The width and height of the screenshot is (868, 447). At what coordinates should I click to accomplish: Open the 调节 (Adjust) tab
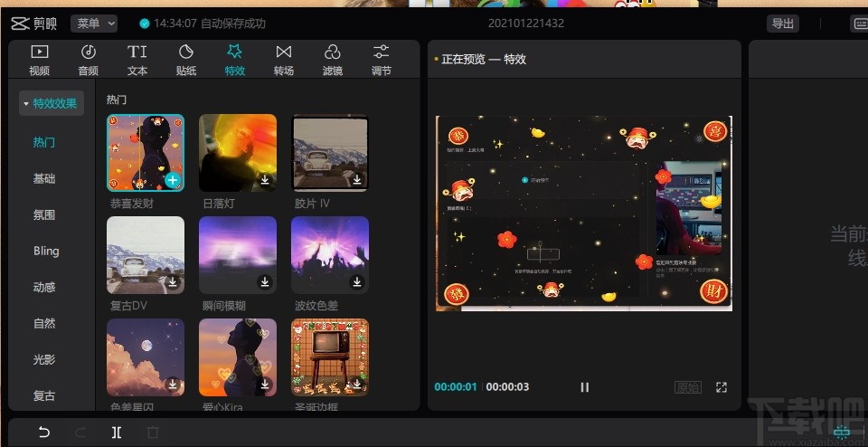coord(381,60)
